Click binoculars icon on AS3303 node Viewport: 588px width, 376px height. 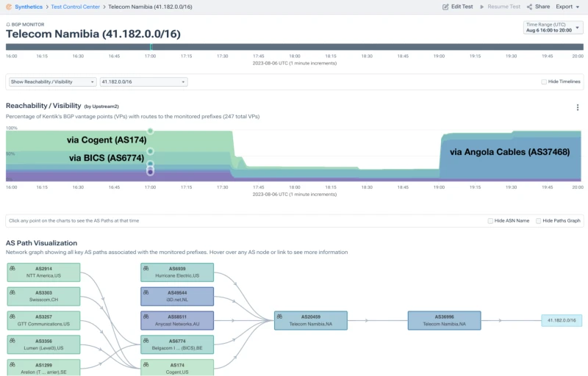point(12,292)
